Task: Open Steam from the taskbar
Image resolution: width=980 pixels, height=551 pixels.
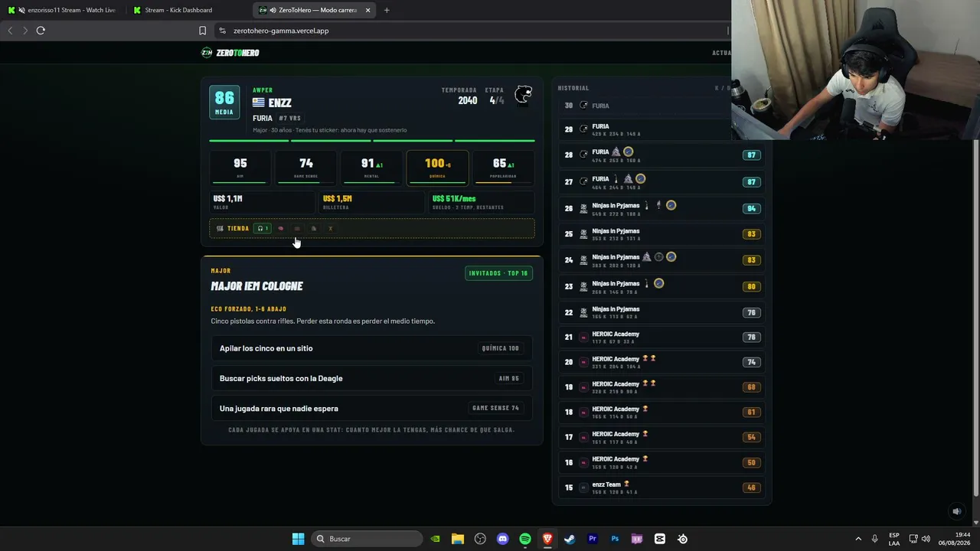Action: [x=570, y=539]
